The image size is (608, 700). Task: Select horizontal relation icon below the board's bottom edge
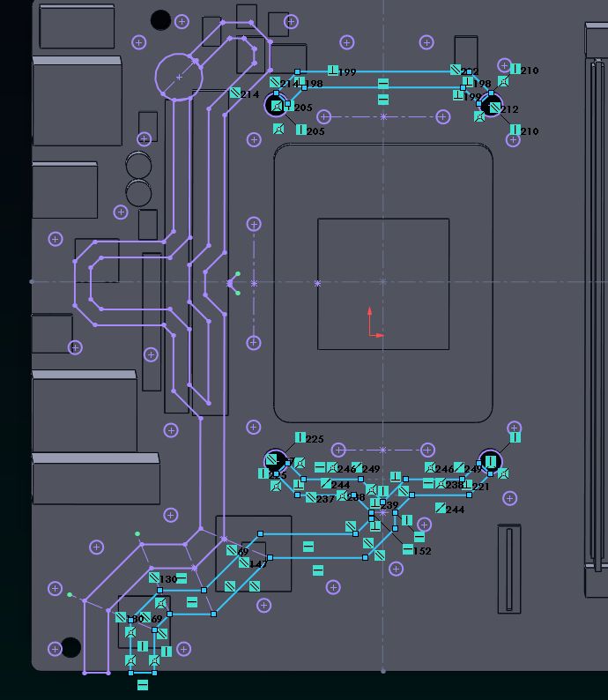coord(142,684)
